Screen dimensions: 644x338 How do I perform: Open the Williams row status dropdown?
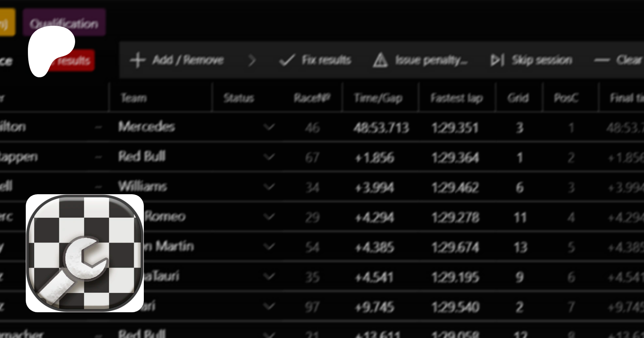269,187
